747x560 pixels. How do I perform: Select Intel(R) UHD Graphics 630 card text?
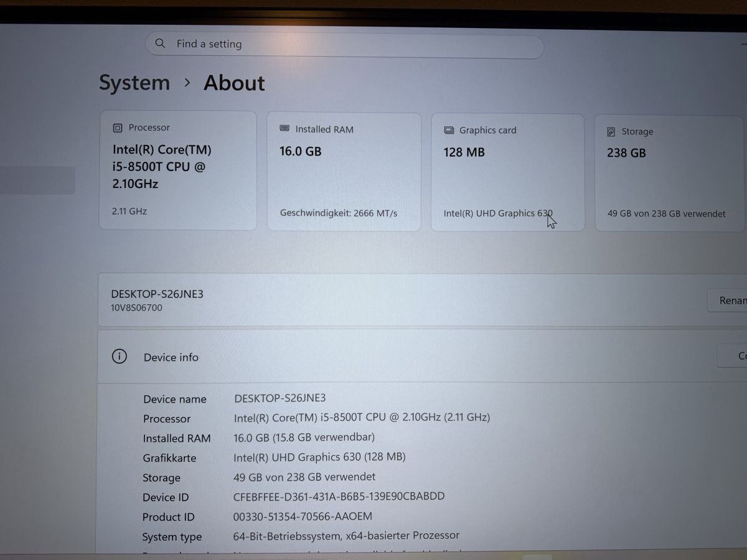[x=498, y=213]
